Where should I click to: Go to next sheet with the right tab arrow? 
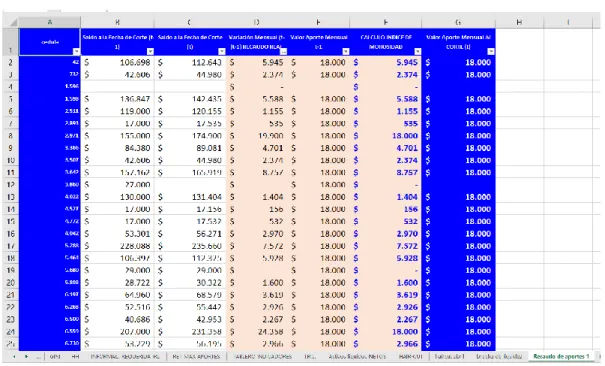click(26, 357)
